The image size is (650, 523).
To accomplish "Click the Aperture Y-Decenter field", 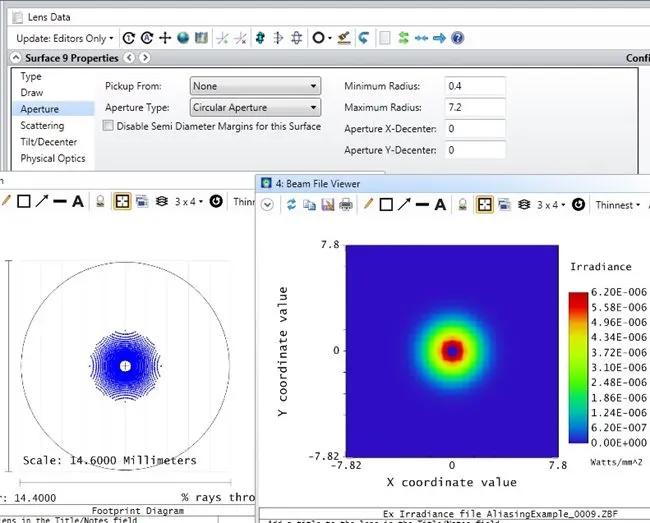I will click(475, 150).
